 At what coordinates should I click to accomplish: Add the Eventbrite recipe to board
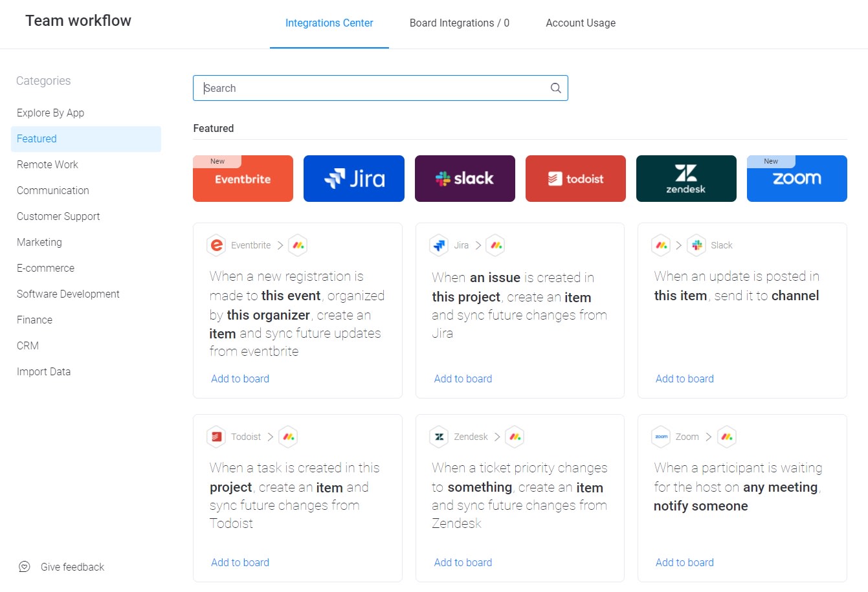(x=240, y=378)
